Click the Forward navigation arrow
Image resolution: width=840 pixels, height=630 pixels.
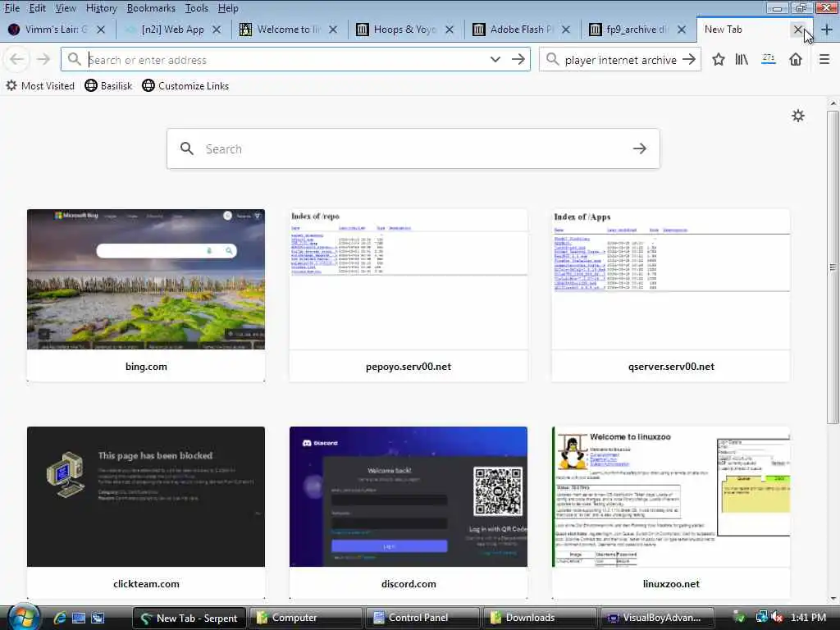pyautogui.click(x=43, y=59)
